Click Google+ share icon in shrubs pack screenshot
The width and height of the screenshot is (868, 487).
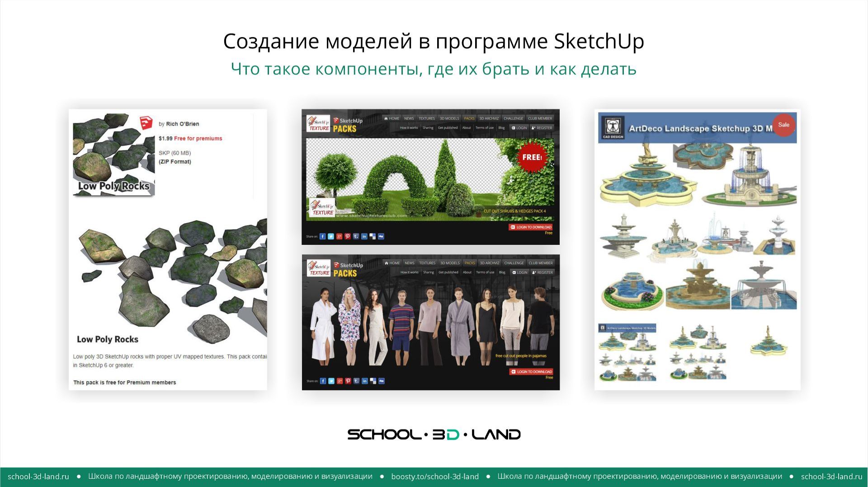coord(339,236)
